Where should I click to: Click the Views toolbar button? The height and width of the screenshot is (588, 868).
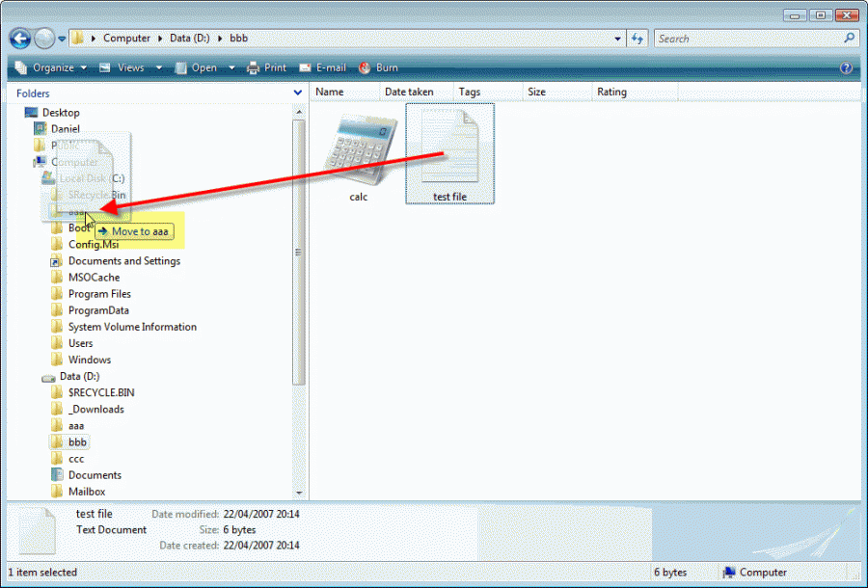point(122,67)
